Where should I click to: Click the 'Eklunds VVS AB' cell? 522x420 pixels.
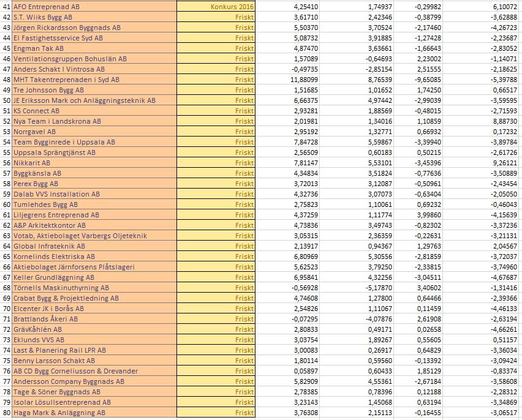tap(94, 339)
